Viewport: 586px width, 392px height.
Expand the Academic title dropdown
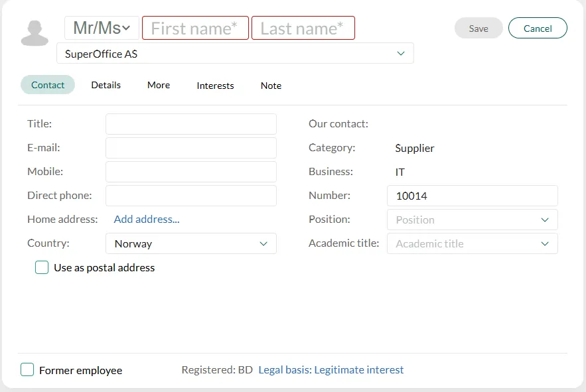pyautogui.click(x=472, y=243)
